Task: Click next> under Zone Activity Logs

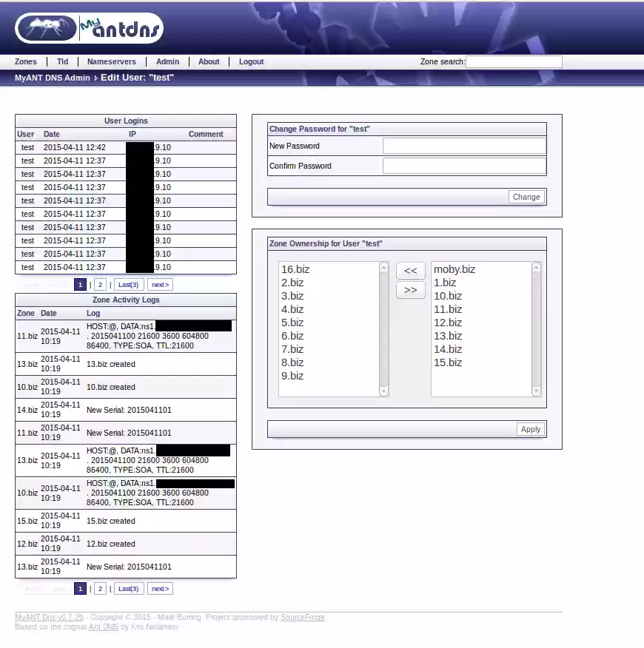Action: pyautogui.click(x=160, y=588)
